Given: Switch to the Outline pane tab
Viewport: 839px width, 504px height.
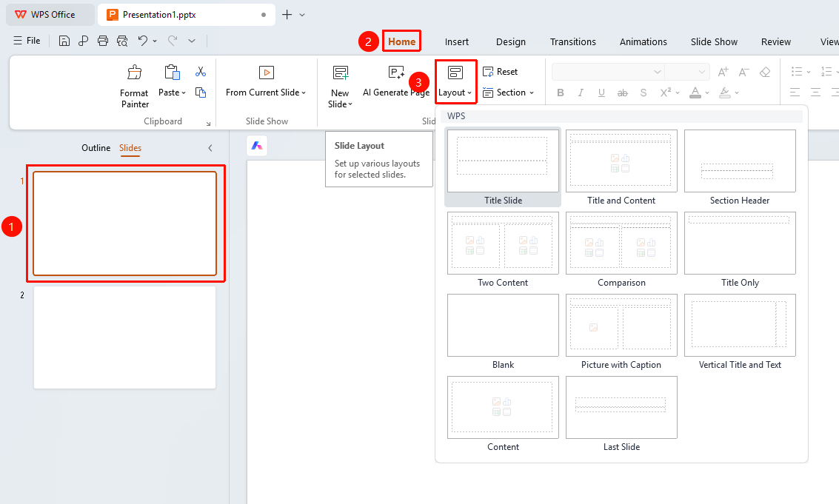Looking at the screenshot, I should tap(96, 148).
